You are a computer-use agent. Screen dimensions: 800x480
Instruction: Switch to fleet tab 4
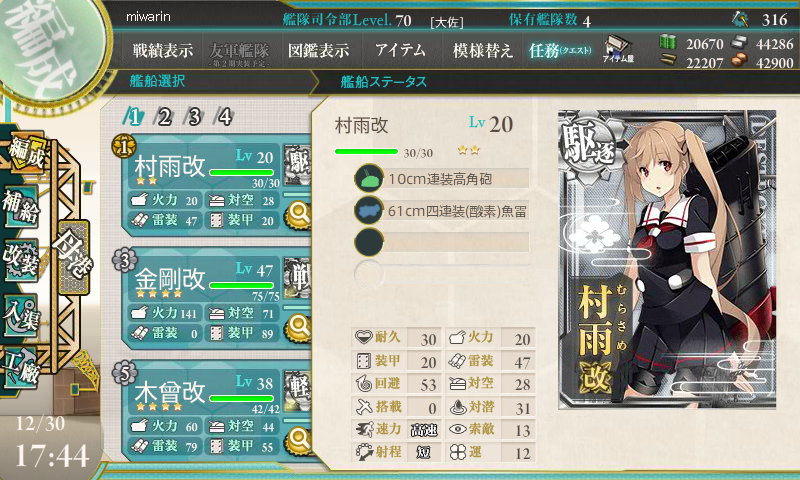[224, 117]
